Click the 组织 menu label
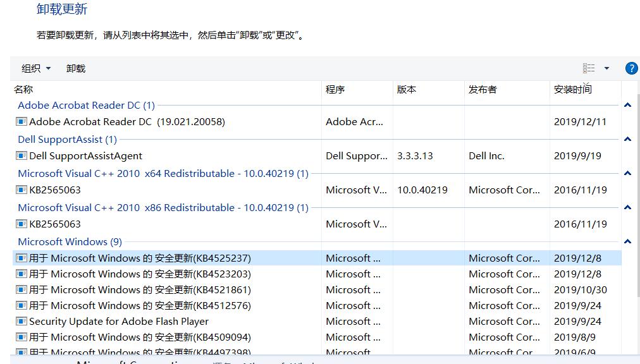The image size is (640, 364). [x=30, y=68]
